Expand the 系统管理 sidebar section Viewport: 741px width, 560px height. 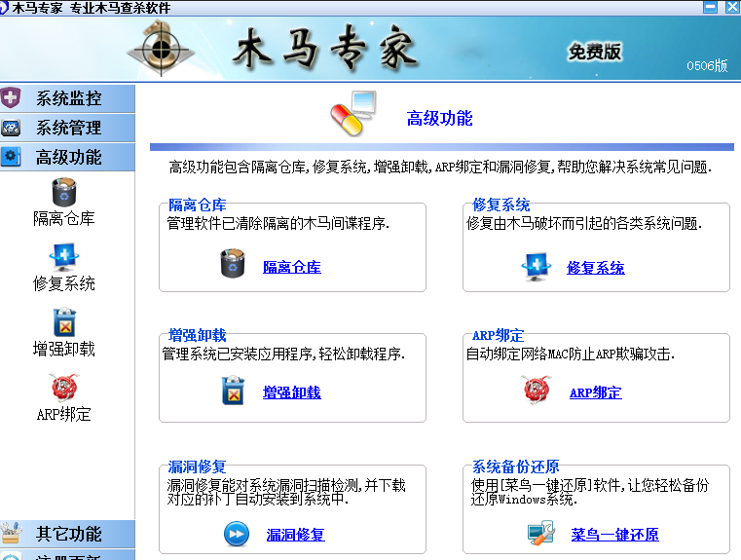point(67,128)
